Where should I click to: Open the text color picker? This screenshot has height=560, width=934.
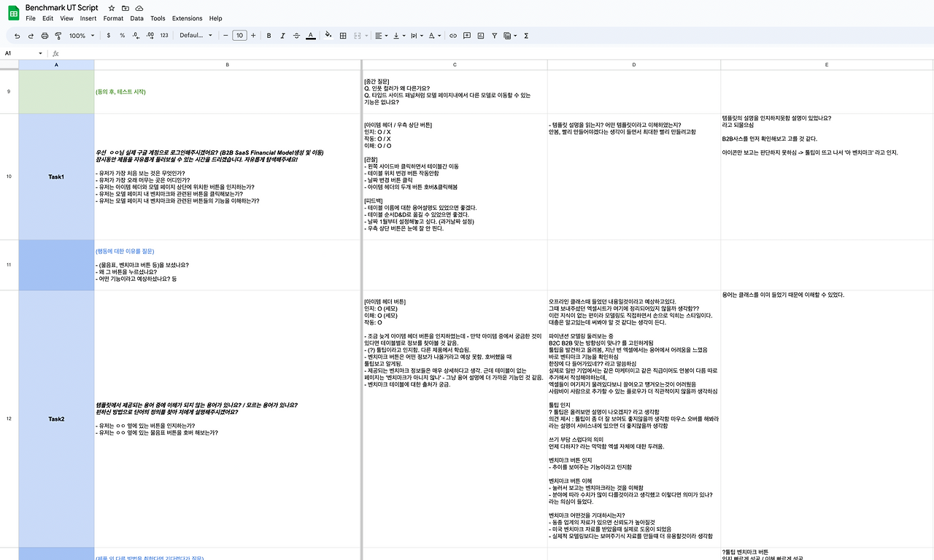coord(310,35)
